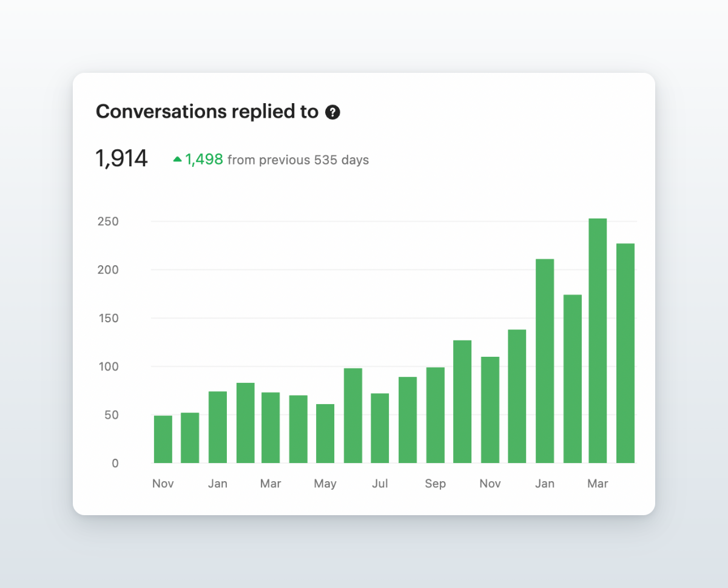Click the 100 y-axis label
Image resolution: width=728 pixels, height=588 pixels.
point(107,367)
